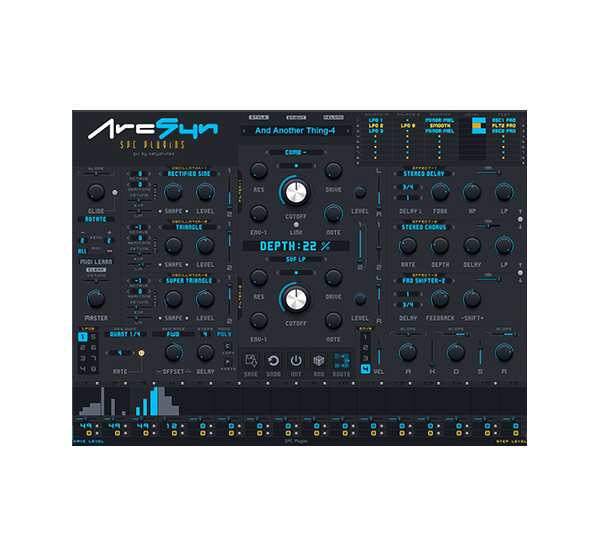Toggle step 5 header dot
The height and width of the screenshot is (543, 600).
coord(211,383)
